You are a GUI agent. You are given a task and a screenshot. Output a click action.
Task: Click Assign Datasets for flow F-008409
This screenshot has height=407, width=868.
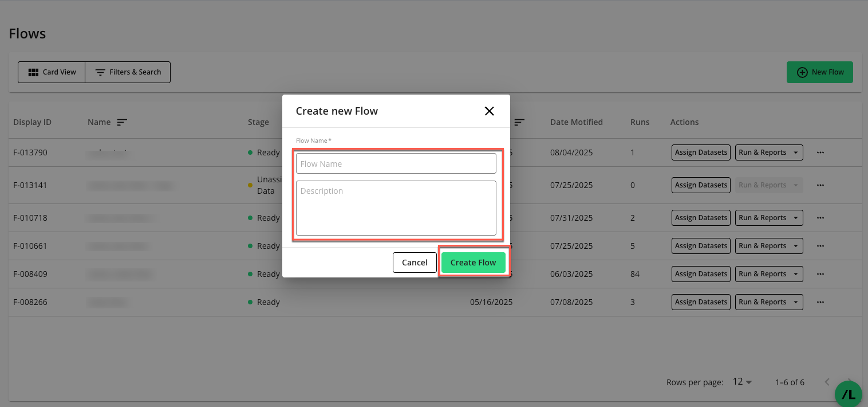pyautogui.click(x=701, y=273)
